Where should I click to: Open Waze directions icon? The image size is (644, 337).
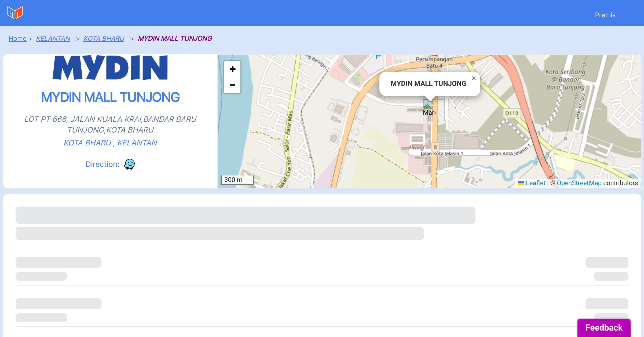[x=129, y=164]
